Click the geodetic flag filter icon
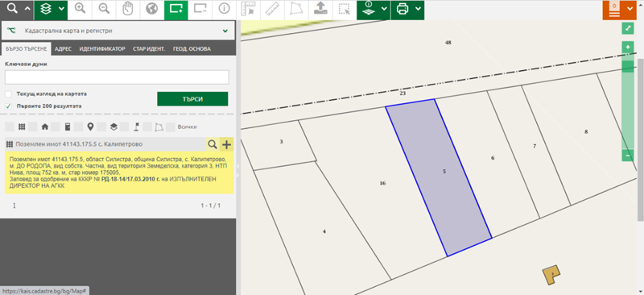Image resolution: width=644 pixels, height=295 pixels. point(136,127)
